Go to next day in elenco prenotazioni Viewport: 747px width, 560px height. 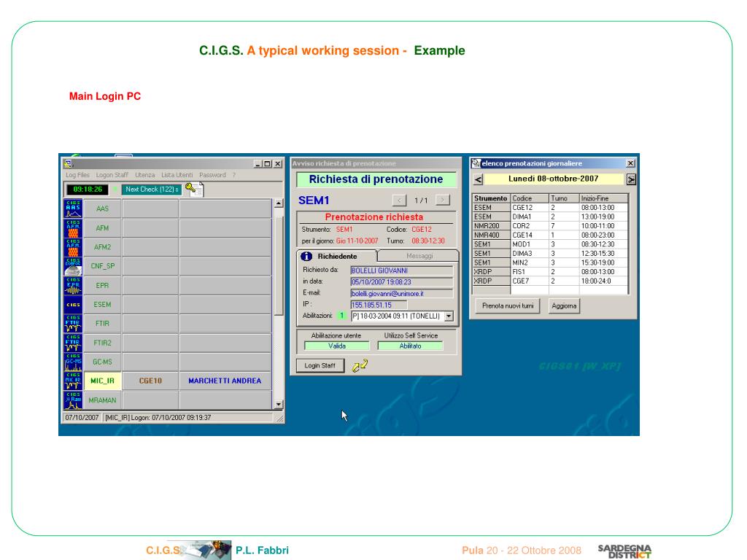pos(631,179)
